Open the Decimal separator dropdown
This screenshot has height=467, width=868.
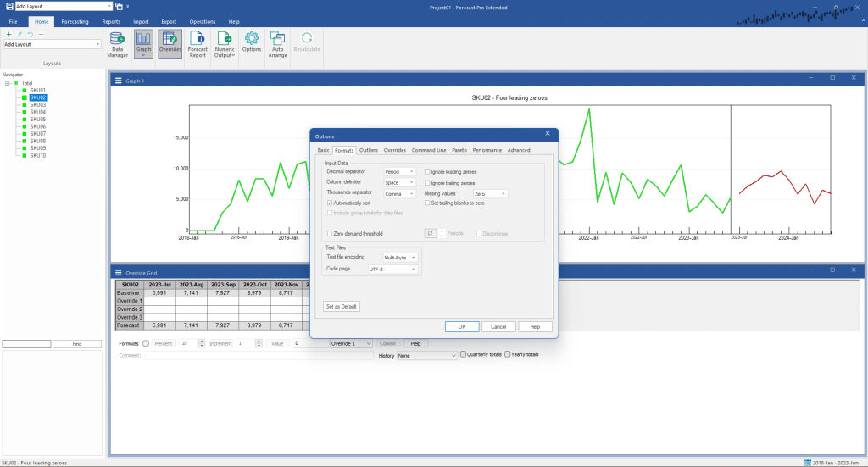399,172
